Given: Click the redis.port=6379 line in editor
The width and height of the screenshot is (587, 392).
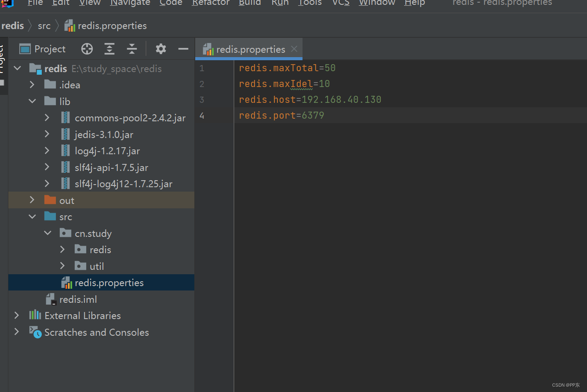Looking at the screenshot, I should click(281, 115).
